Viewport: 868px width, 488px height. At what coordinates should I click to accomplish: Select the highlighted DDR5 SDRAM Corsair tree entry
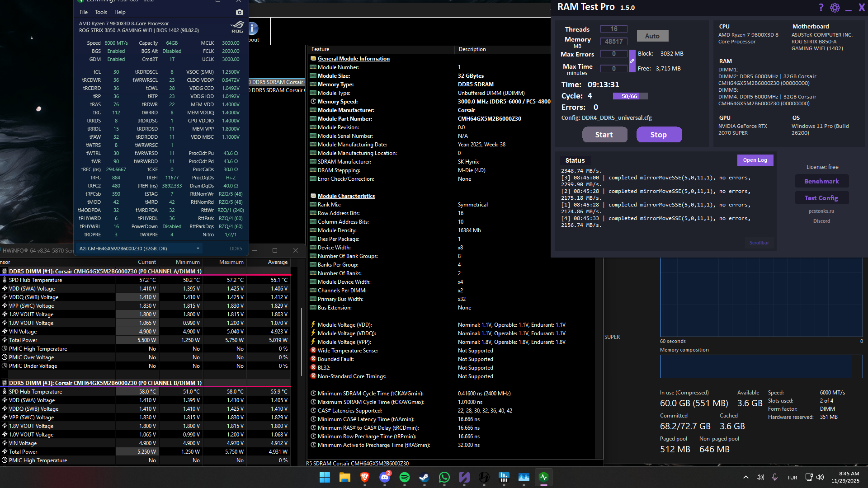pyautogui.click(x=276, y=82)
